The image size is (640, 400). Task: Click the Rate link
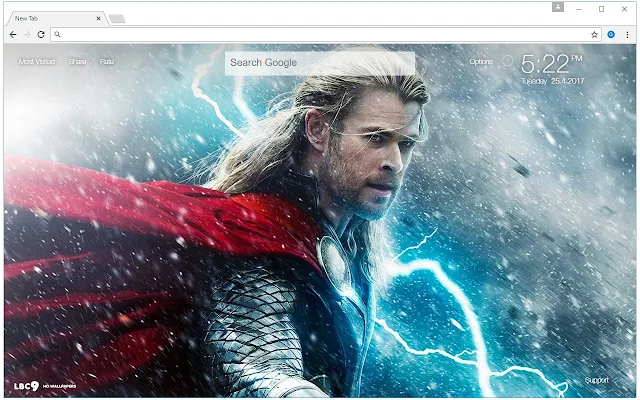pos(107,62)
